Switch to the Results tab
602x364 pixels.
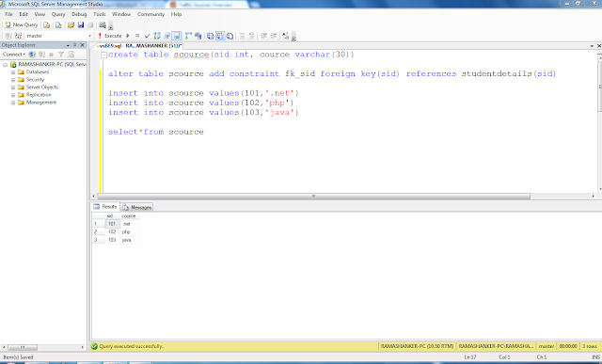pos(105,207)
